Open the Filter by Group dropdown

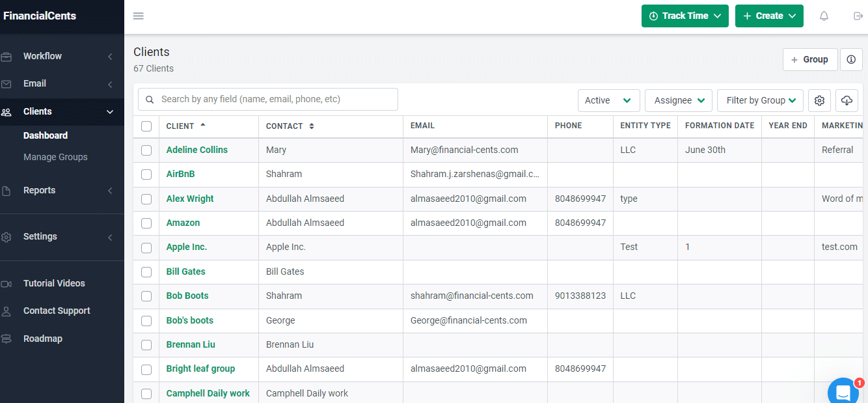pyautogui.click(x=761, y=100)
